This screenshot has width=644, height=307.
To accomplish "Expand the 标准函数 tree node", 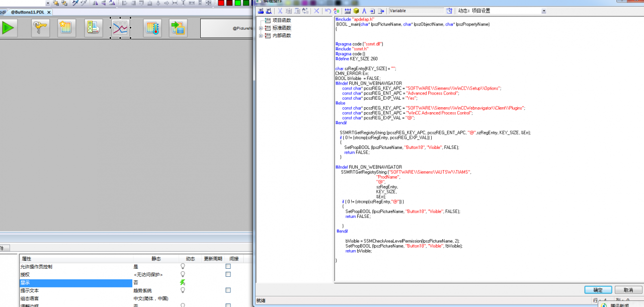I will [261, 28].
